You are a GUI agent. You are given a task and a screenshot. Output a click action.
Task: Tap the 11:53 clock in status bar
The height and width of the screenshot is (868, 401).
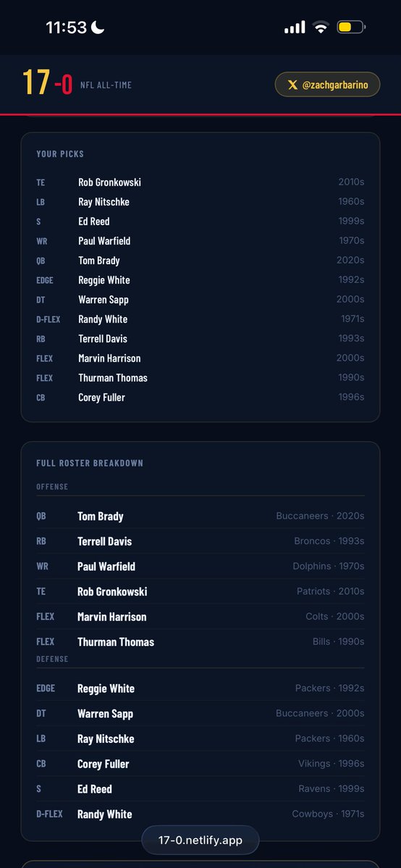tap(67, 27)
